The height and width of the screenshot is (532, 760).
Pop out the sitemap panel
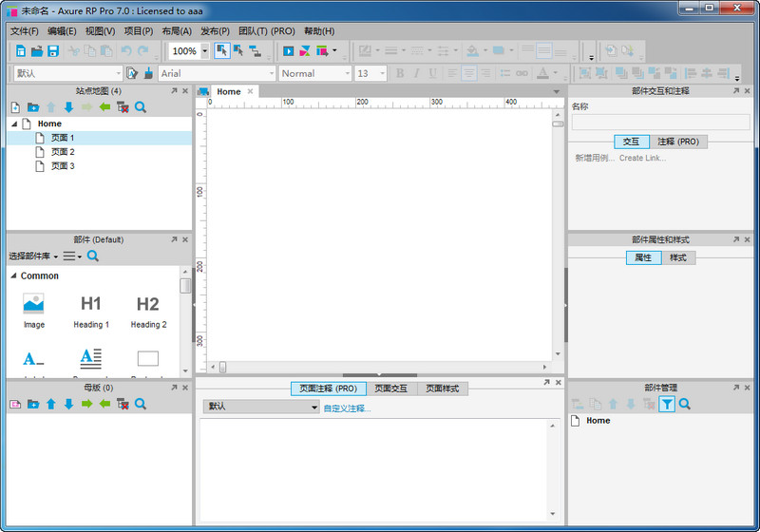coord(174,90)
